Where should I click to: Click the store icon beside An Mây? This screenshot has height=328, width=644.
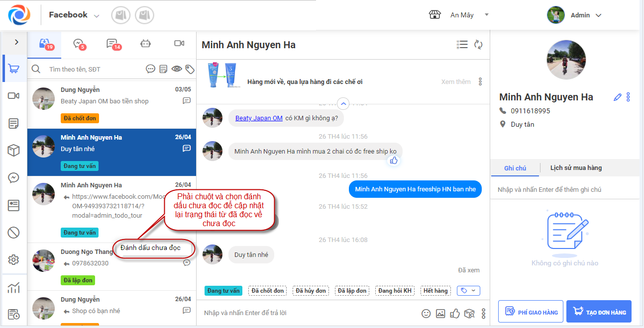435,15
